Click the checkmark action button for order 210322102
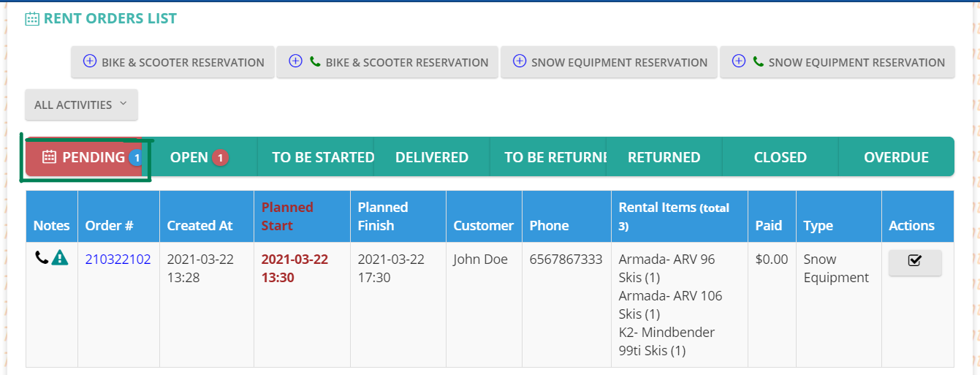This screenshot has height=375, width=980. 915,262
